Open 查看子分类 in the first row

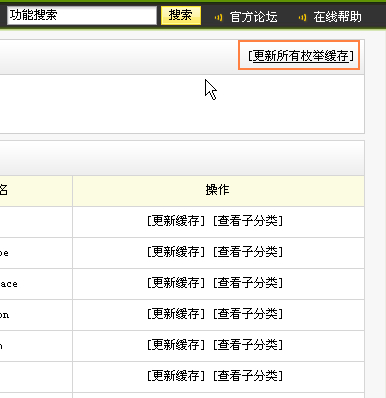[x=248, y=221]
